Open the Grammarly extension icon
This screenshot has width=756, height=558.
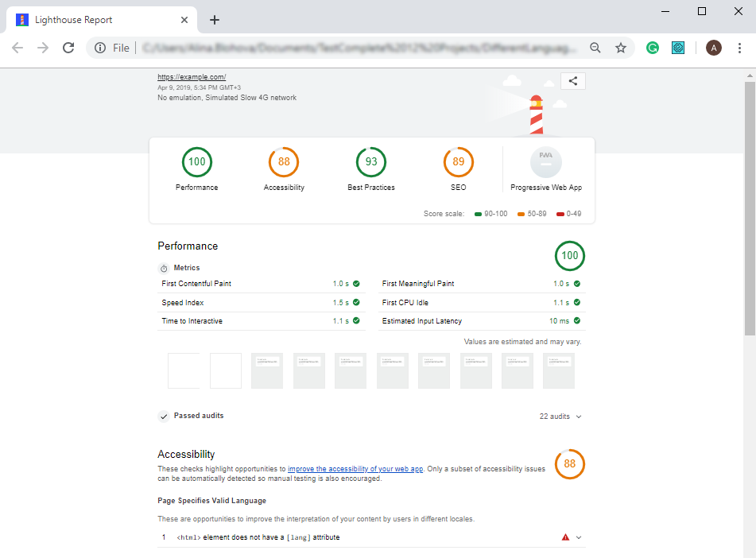pos(653,48)
